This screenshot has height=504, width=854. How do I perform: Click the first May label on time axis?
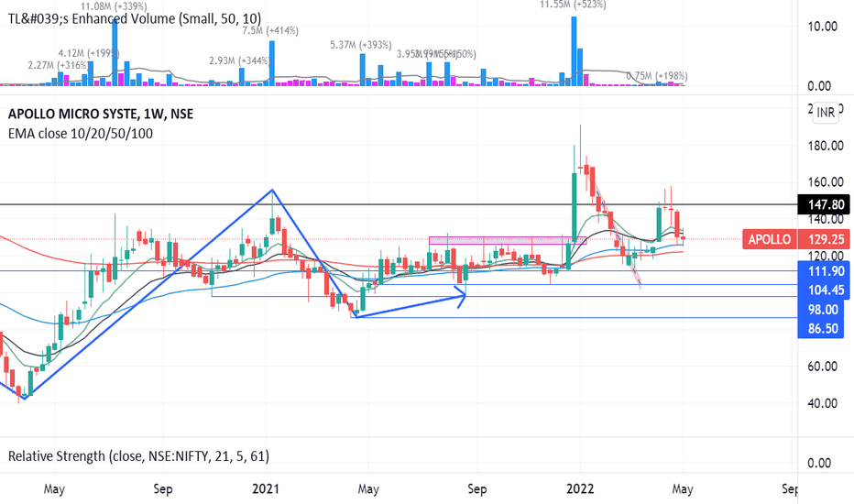click(54, 488)
